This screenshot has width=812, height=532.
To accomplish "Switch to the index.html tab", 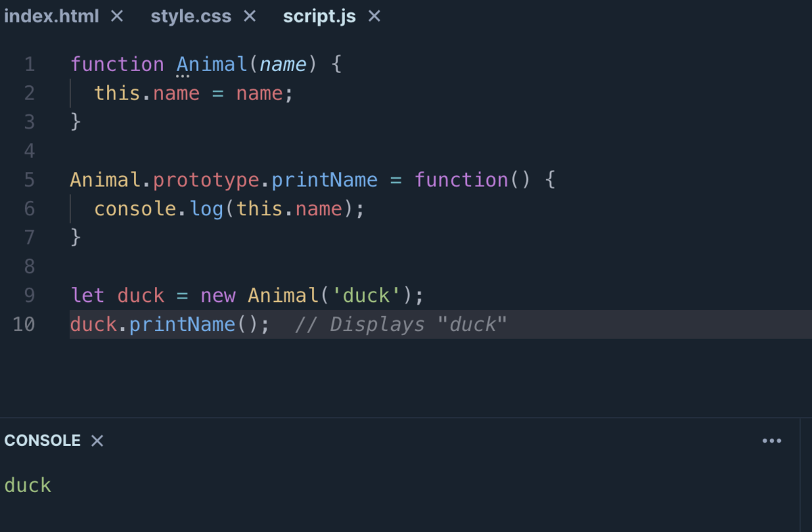I will 51,16.
